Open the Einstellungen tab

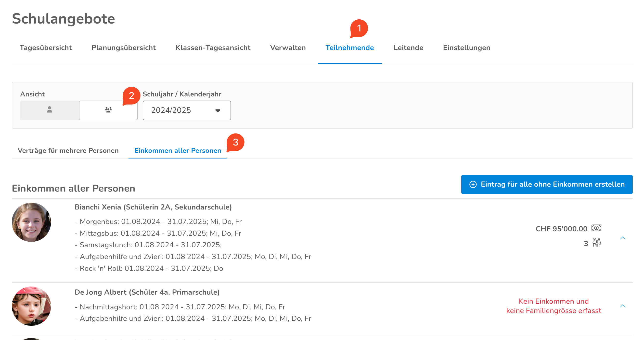(466, 48)
